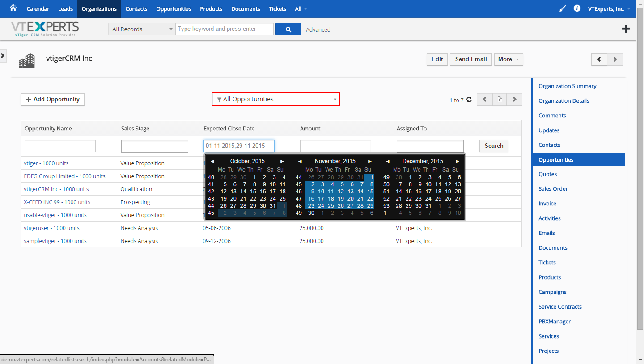
Task: Show previous month before December 2015
Action: coord(388,161)
